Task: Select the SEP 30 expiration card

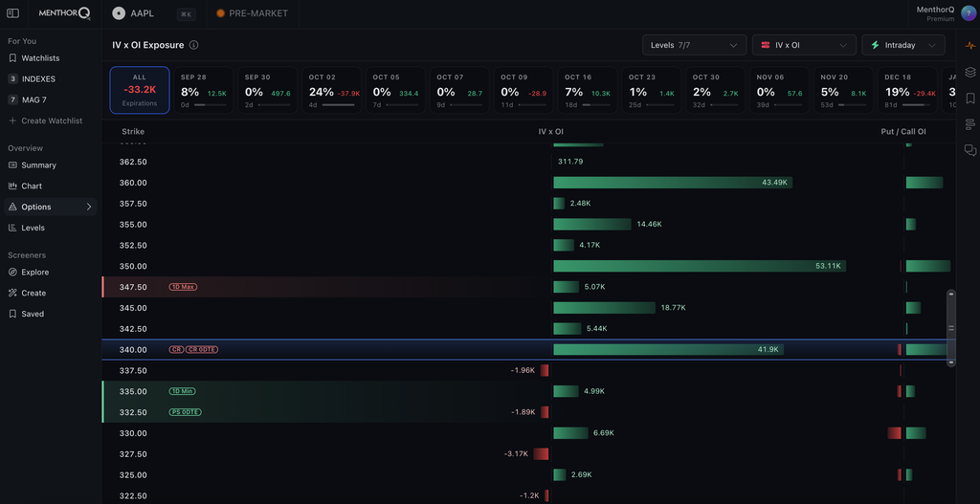Action: [268, 90]
